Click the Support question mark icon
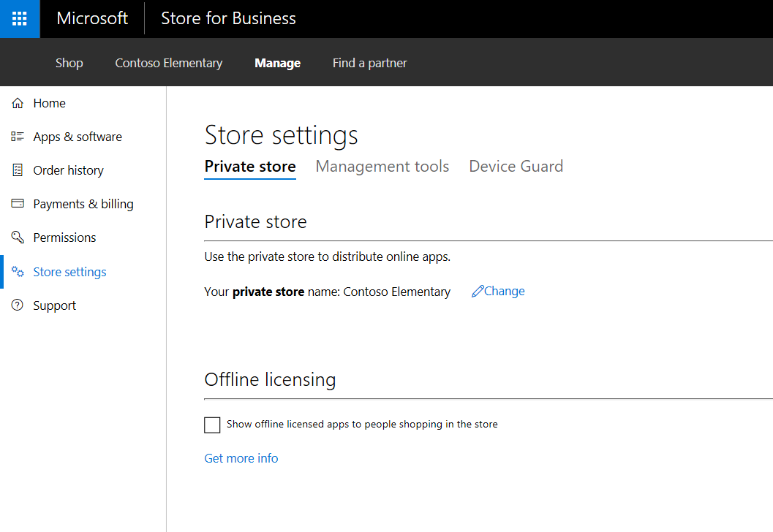This screenshot has height=532, width=773. pyautogui.click(x=18, y=305)
